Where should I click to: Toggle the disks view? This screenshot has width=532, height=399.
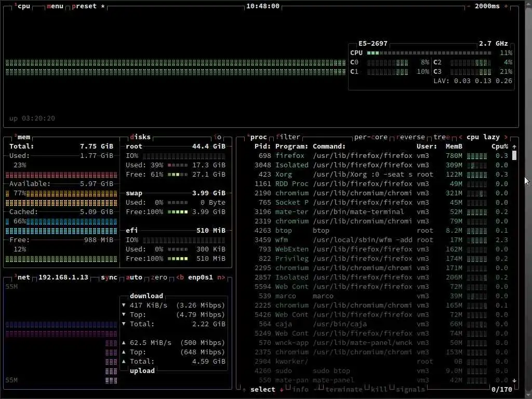point(140,137)
